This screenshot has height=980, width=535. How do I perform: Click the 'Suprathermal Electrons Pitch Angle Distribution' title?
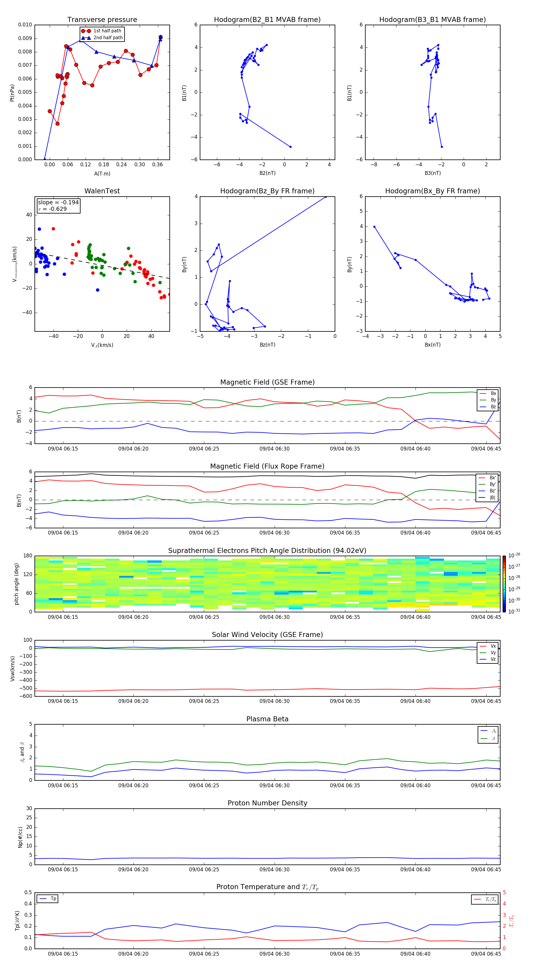click(267, 551)
